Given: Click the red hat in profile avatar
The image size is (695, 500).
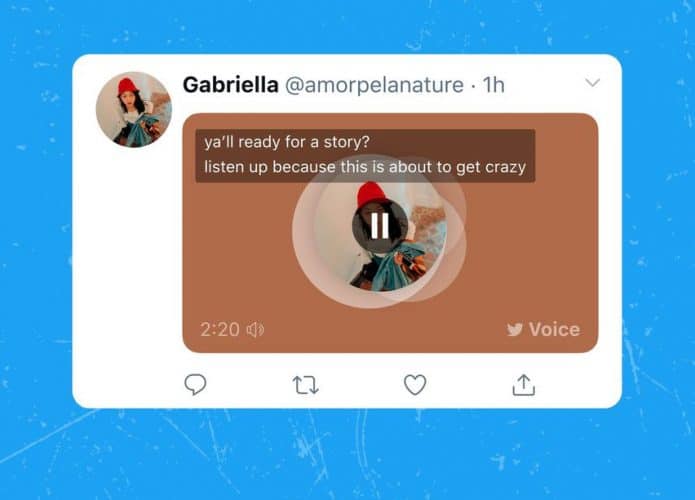Looking at the screenshot, I should (x=128, y=87).
